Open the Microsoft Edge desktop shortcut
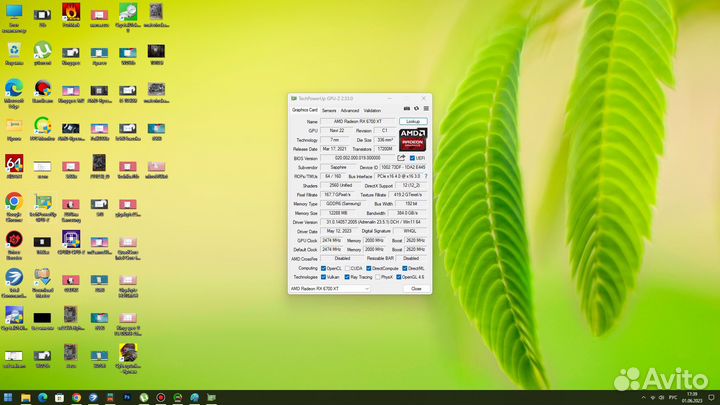 coord(14,88)
